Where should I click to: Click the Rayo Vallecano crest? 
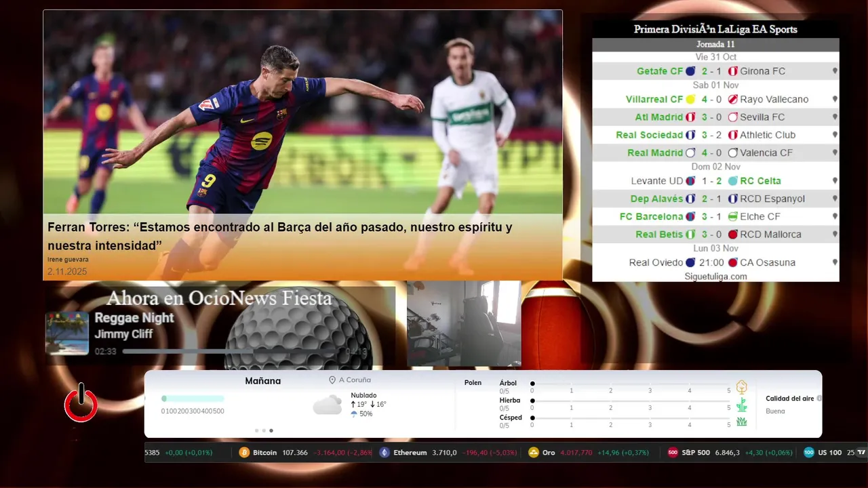point(732,99)
